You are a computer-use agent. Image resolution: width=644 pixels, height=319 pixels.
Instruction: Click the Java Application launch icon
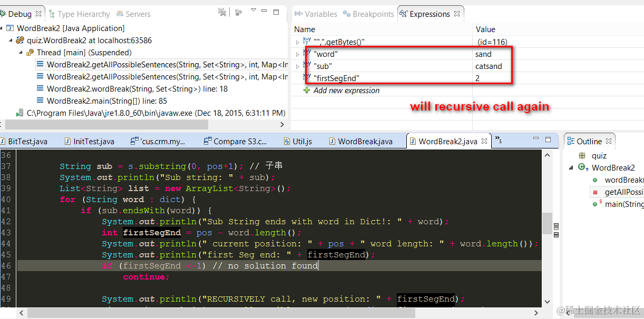click(x=10, y=28)
